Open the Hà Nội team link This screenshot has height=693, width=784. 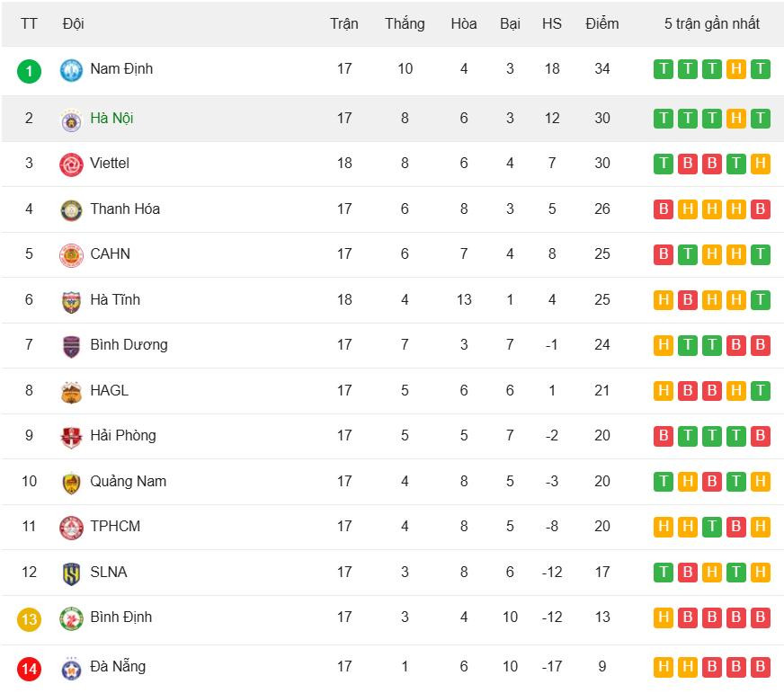coord(111,118)
